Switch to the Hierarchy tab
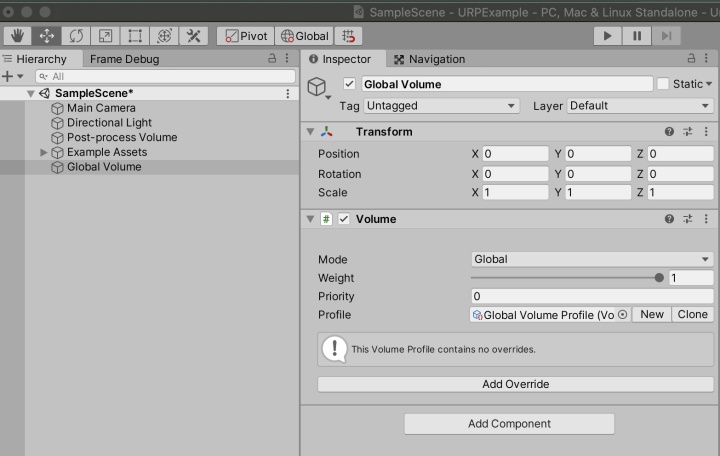Screen dimensions: 720x456 click(41, 59)
